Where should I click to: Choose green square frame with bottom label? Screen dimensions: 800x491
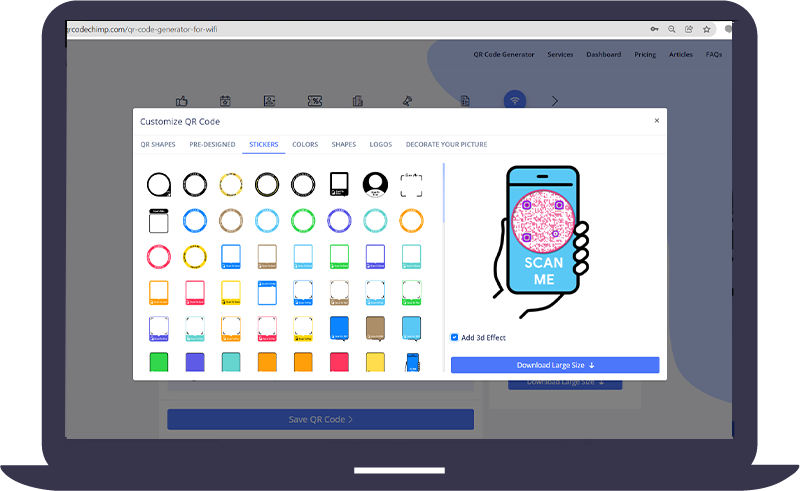(339, 257)
